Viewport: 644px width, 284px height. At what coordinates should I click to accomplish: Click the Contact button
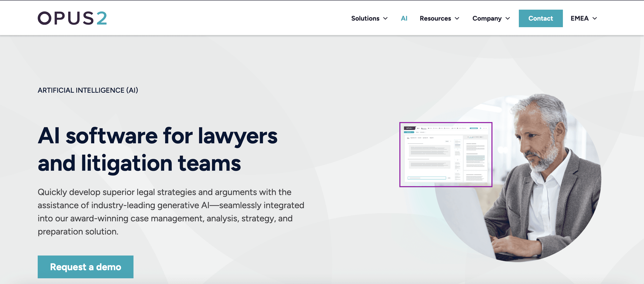coord(541,18)
